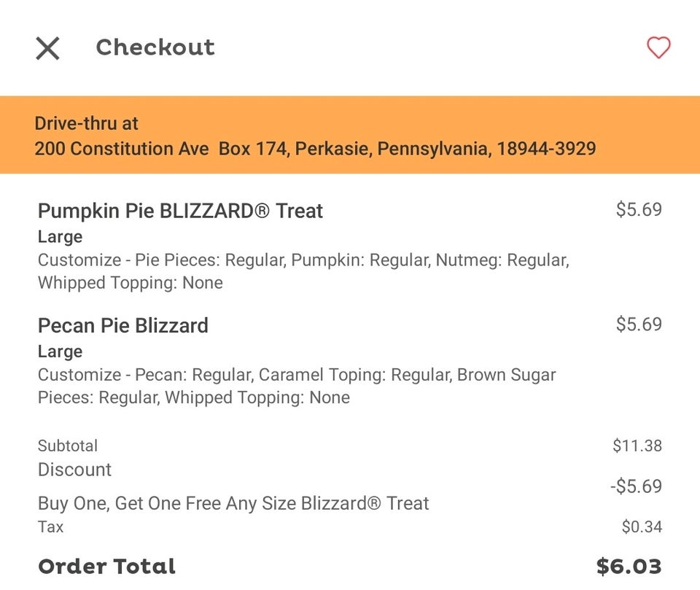700x590 pixels.
Task: Click the $0.34 tax amount
Action: point(642,527)
